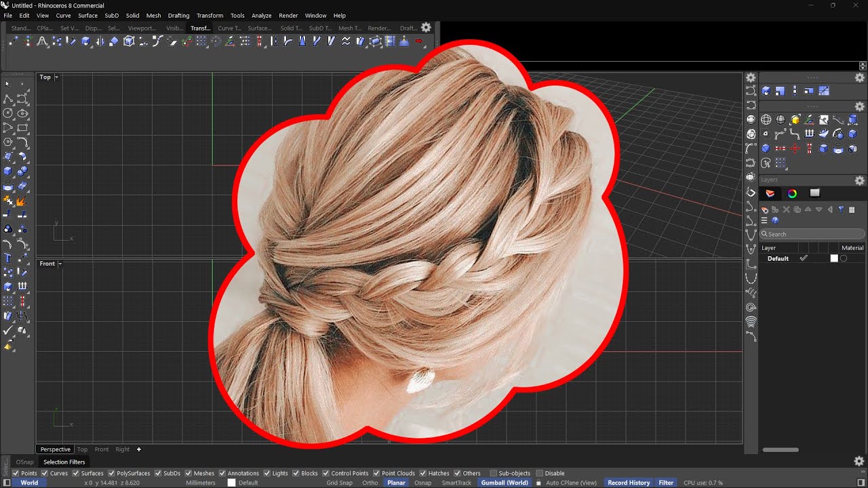The height and width of the screenshot is (488, 868).
Task: Open the toolbar tabs gear options
Action: click(x=426, y=28)
